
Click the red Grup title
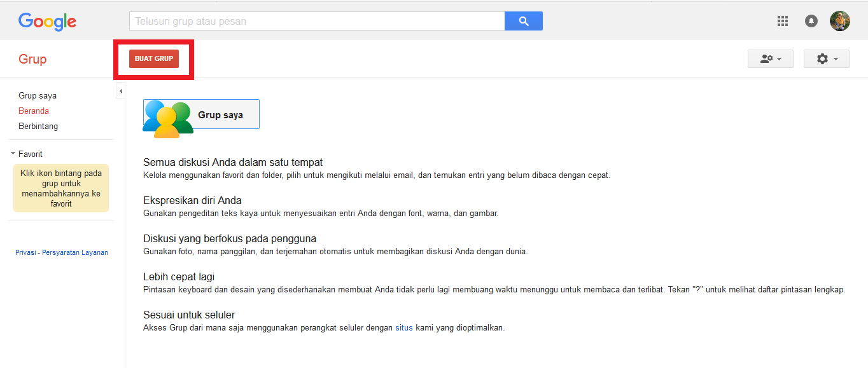tap(32, 59)
